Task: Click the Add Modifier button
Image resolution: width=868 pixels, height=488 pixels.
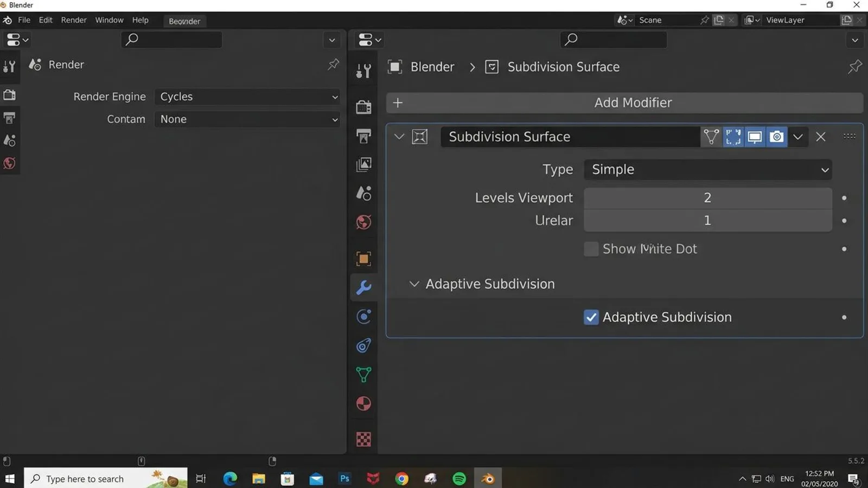Action: [x=624, y=102]
